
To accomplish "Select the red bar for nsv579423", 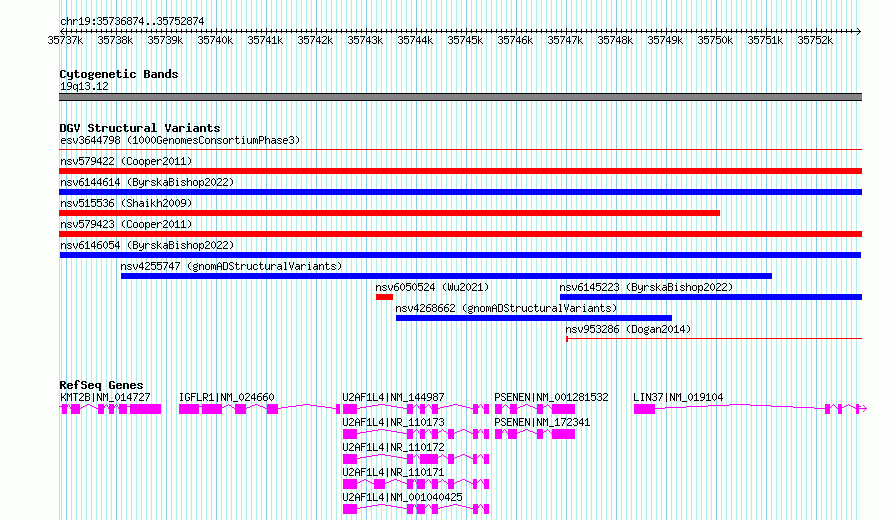I will click(460, 234).
